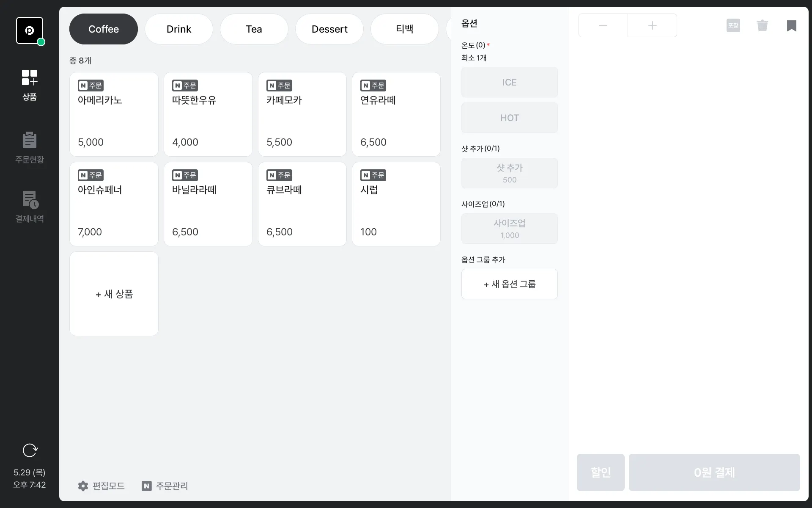
Task: Click the store logo icon at top-left
Action: pyautogui.click(x=30, y=30)
